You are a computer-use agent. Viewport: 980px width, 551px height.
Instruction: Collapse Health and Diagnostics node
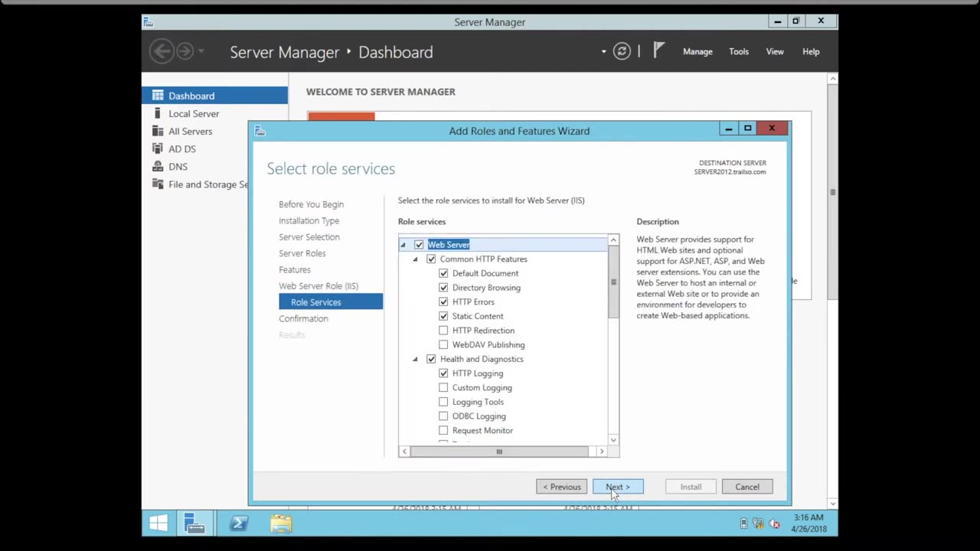[416, 359]
